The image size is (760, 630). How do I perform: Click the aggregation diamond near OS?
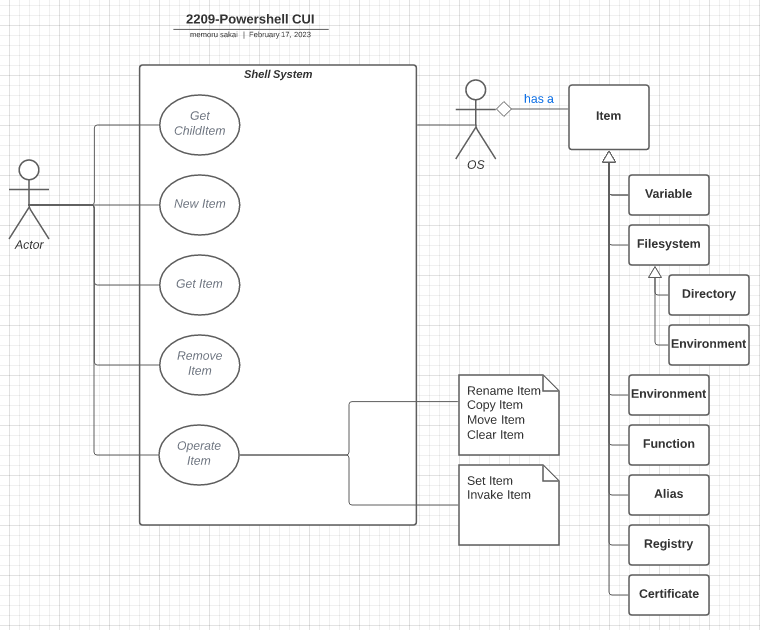coord(504,109)
